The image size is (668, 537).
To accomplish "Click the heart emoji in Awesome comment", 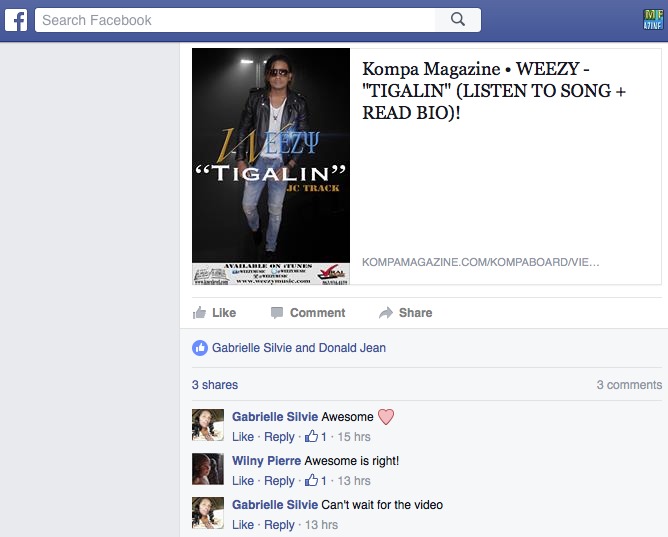I will pos(386,416).
